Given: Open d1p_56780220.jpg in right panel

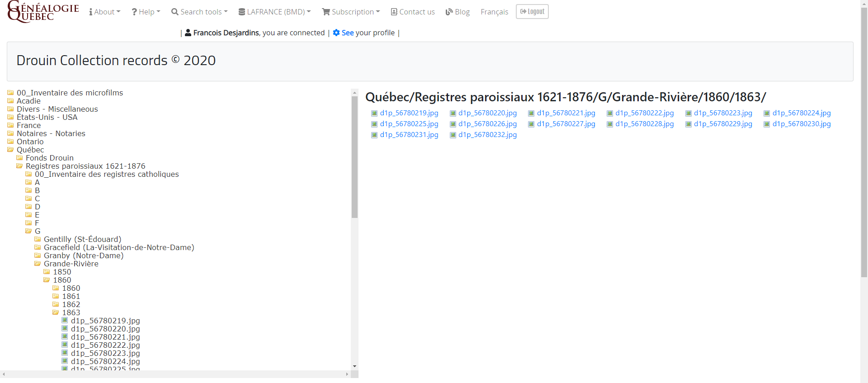Looking at the screenshot, I should coord(487,113).
